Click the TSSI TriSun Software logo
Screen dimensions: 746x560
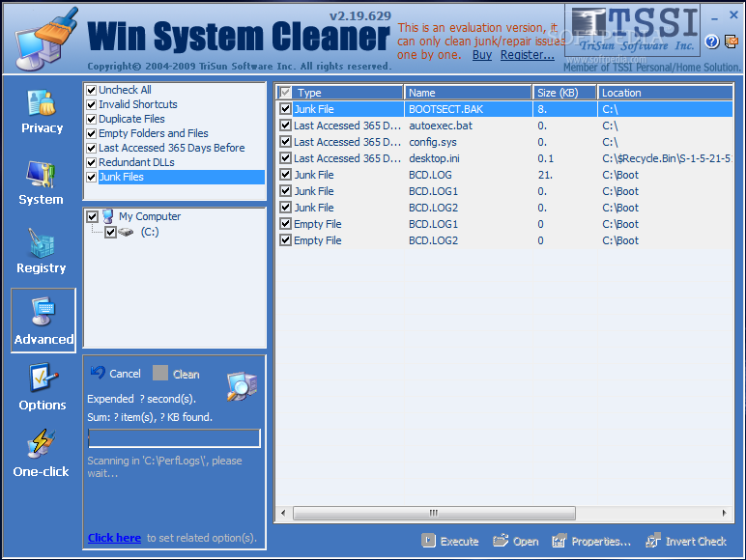633,30
